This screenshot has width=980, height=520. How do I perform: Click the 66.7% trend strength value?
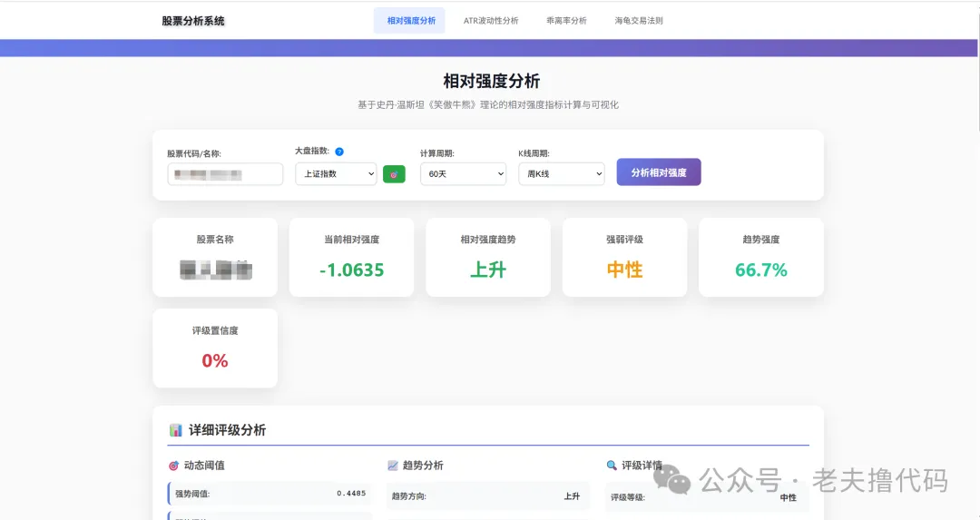coord(760,270)
